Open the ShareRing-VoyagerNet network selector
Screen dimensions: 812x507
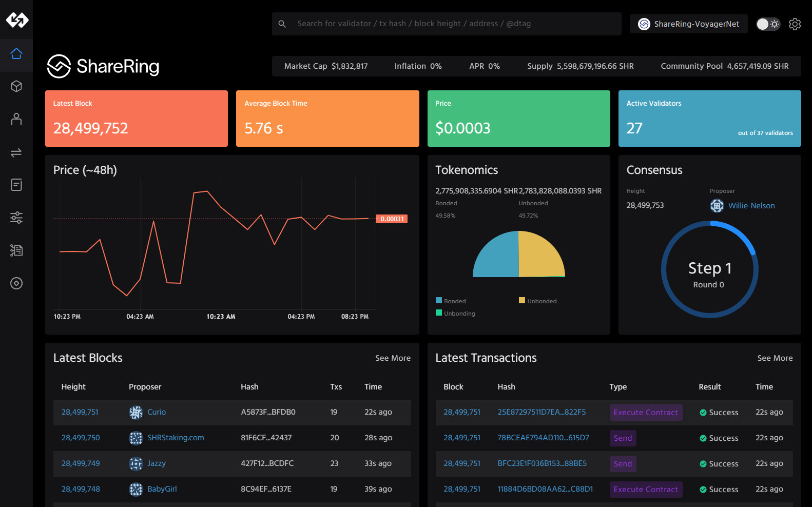pyautogui.click(x=688, y=24)
